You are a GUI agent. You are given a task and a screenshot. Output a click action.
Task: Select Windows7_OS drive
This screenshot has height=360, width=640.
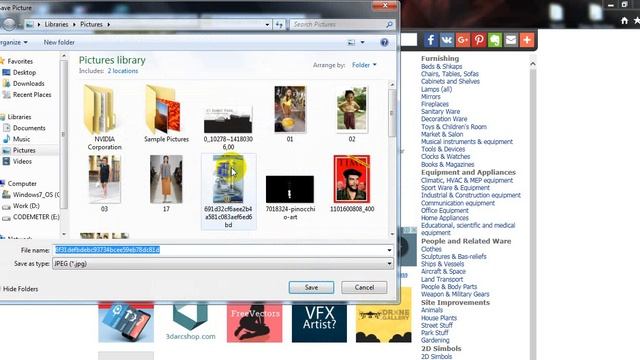tap(36, 195)
